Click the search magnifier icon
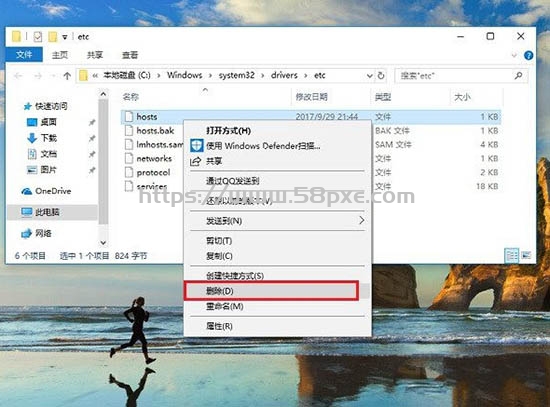The width and height of the screenshot is (550, 407). tap(518, 75)
